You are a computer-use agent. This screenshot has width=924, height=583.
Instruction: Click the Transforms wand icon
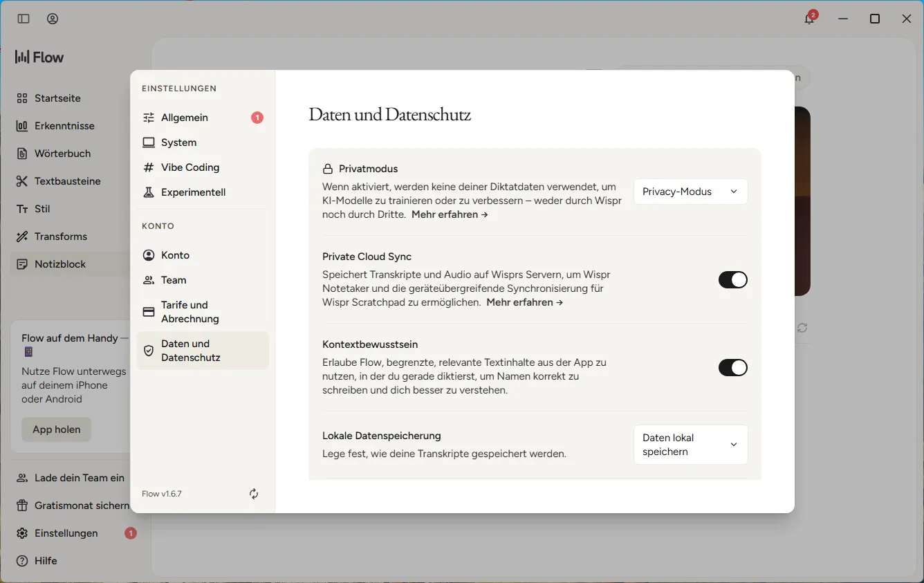click(22, 237)
